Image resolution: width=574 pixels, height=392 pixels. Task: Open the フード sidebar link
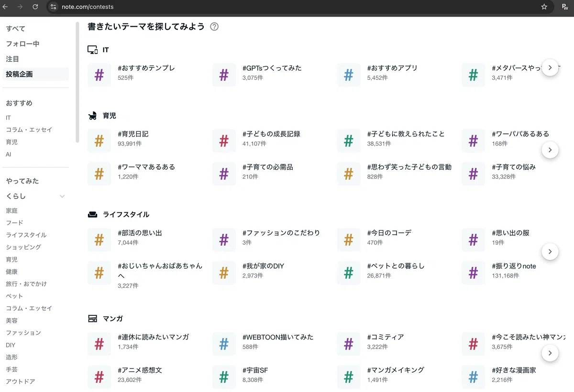tap(14, 223)
